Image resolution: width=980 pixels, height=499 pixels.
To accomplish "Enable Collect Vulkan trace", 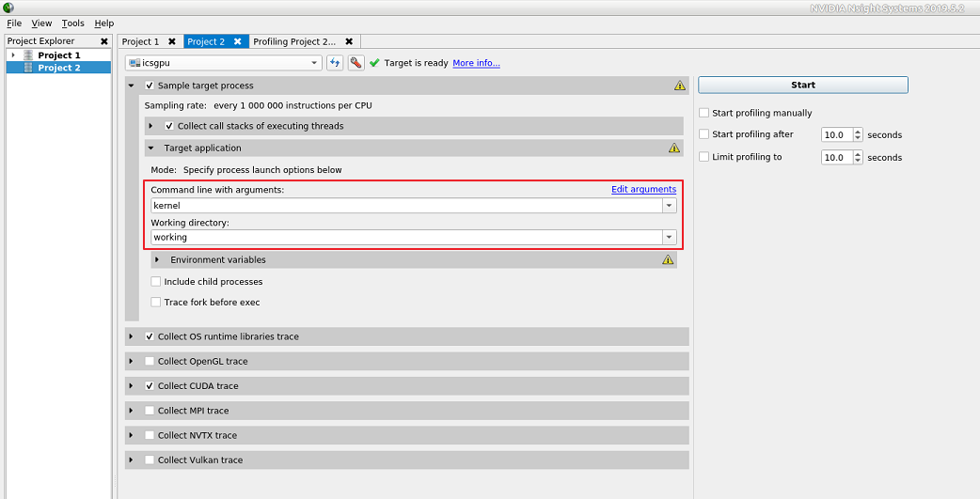I will point(150,460).
